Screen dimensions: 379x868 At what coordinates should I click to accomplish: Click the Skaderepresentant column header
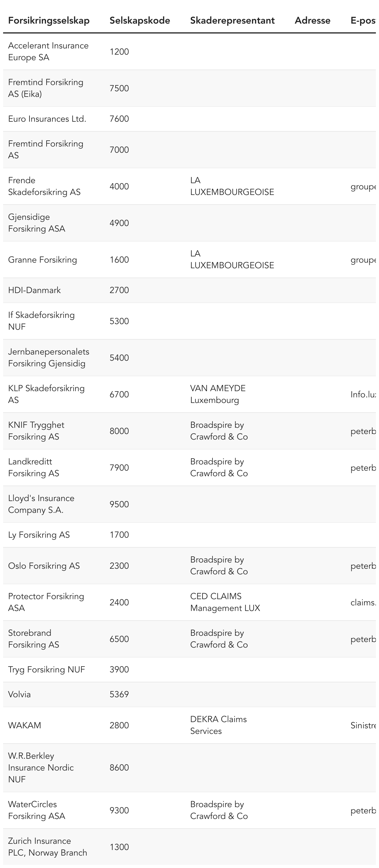(x=232, y=20)
